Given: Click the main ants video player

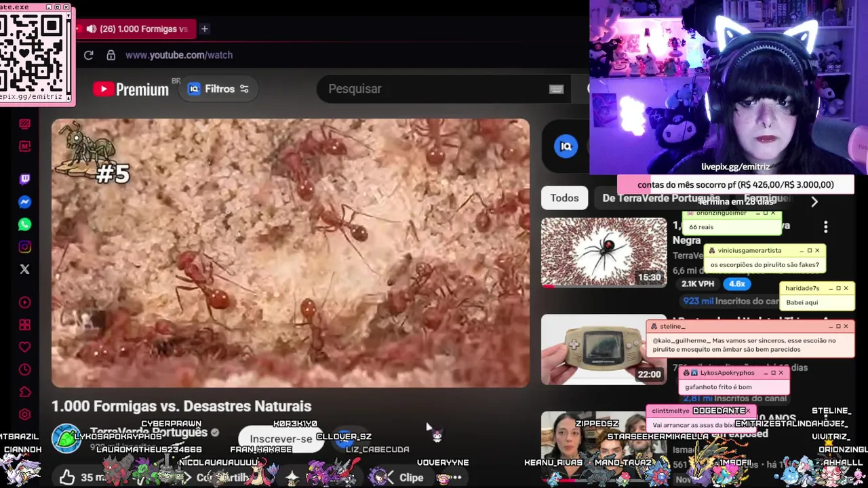Looking at the screenshot, I should click(x=290, y=253).
